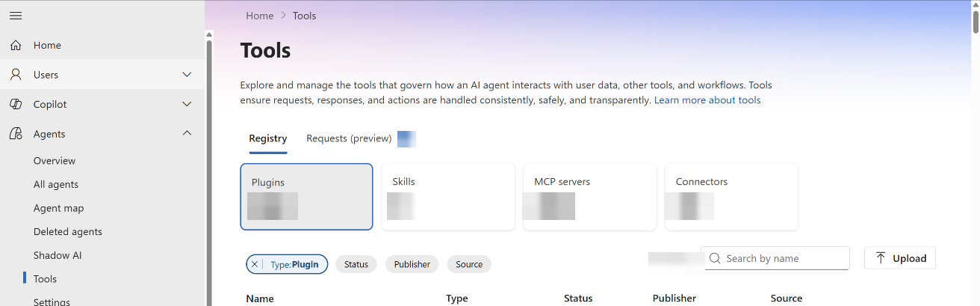Switch to the Registry tab
This screenshot has width=980, height=306.
point(268,138)
